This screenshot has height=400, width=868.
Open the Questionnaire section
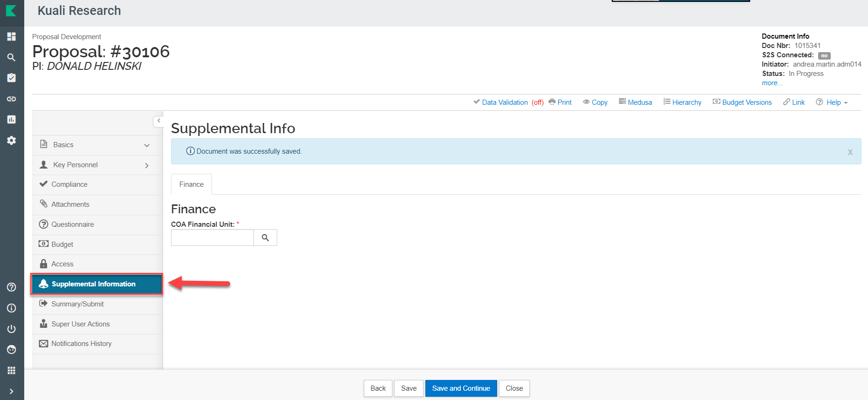(97, 224)
